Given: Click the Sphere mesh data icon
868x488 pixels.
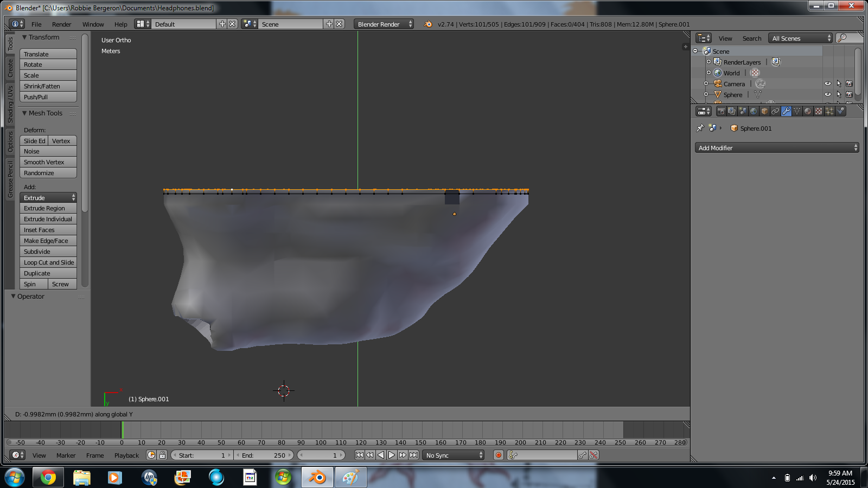Looking at the screenshot, I should [x=758, y=94].
